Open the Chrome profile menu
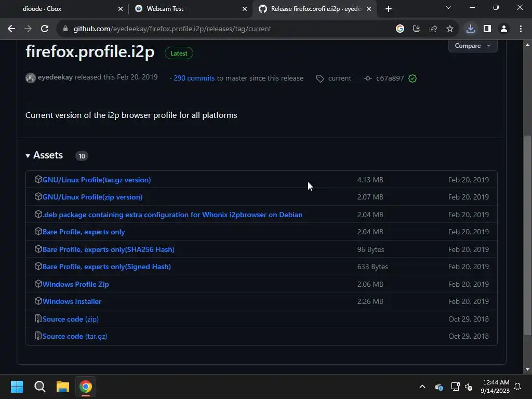This screenshot has height=399, width=532. pos(504,29)
